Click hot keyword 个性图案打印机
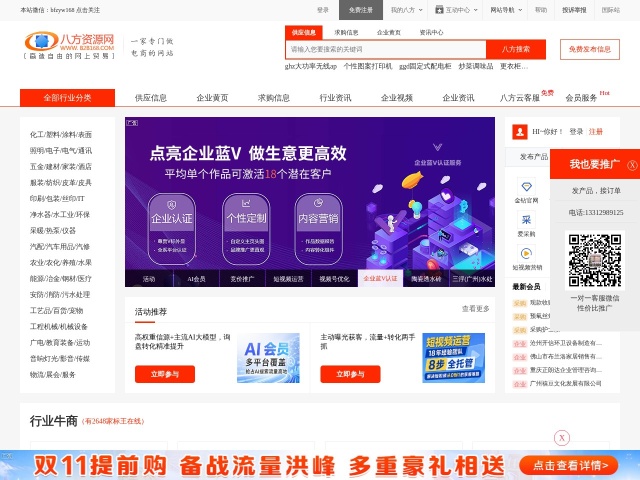 [x=368, y=66]
